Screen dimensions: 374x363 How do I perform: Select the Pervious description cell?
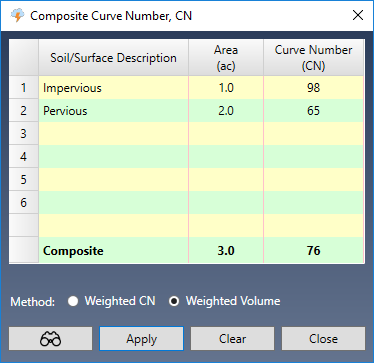114,111
